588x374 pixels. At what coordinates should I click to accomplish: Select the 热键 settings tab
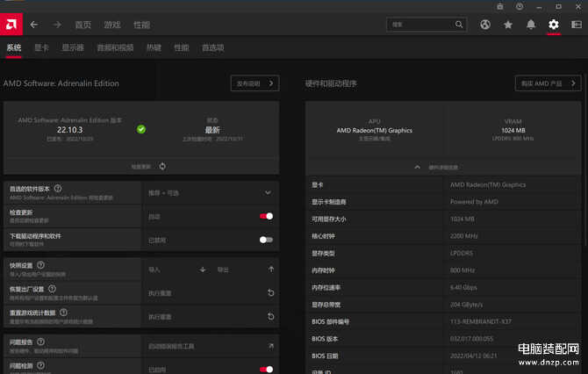tap(154, 47)
